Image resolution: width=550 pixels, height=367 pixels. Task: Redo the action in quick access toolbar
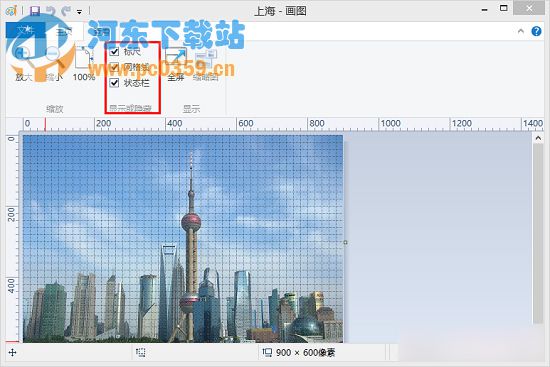pyautogui.click(x=66, y=11)
